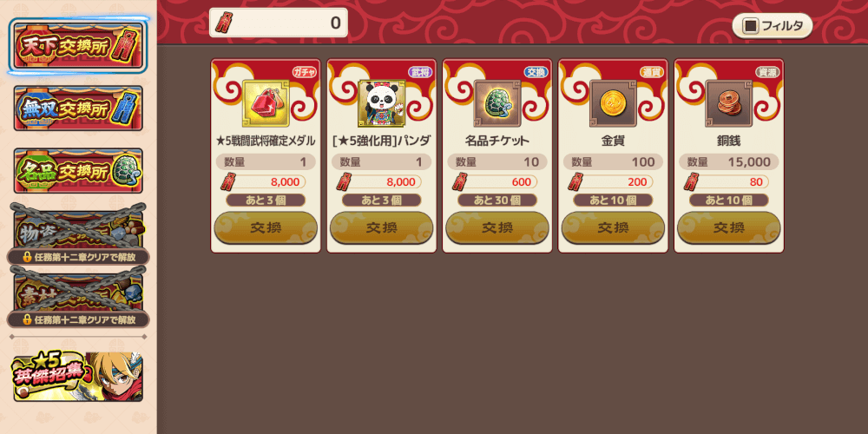
Task: Click the gold coin 金貨 icon
Action: click(613, 103)
